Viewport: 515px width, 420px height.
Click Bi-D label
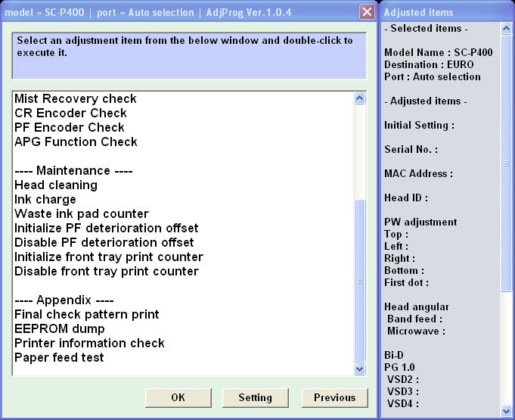point(394,355)
